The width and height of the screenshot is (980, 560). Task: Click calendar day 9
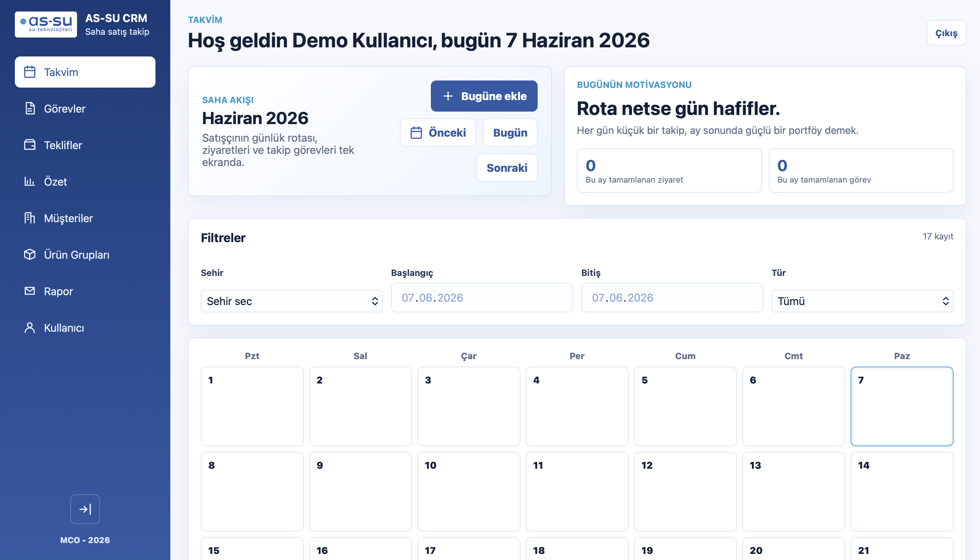click(x=361, y=492)
